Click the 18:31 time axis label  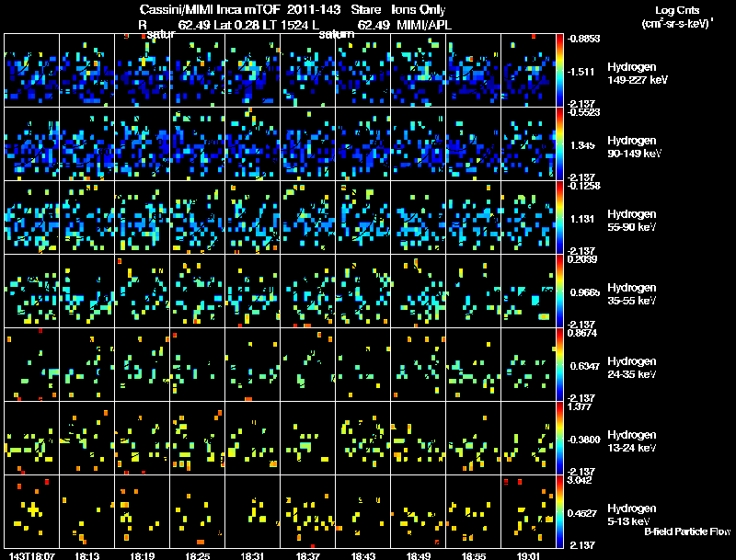click(x=252, y=555)
